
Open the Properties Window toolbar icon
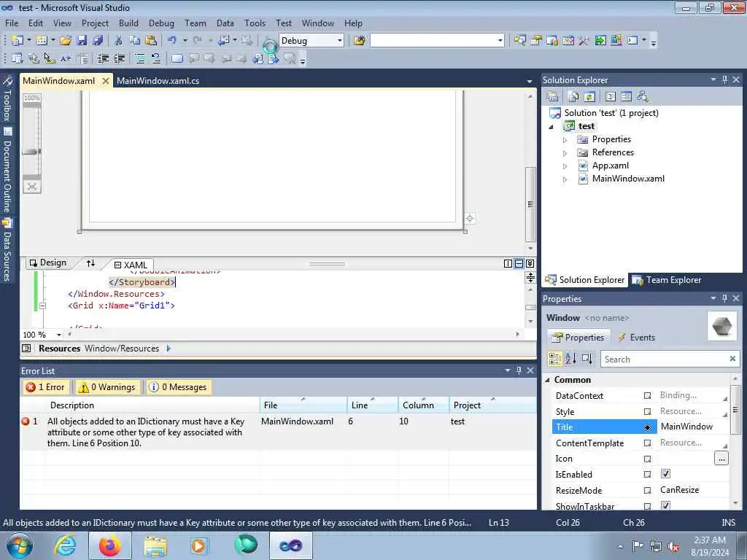[536, 41]
